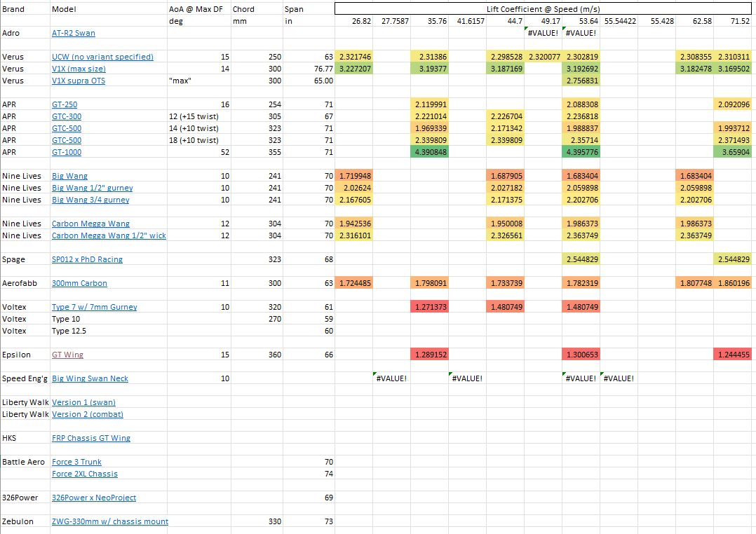
Task: Select the green cell 4.390848
Action: tap(429, 152)
